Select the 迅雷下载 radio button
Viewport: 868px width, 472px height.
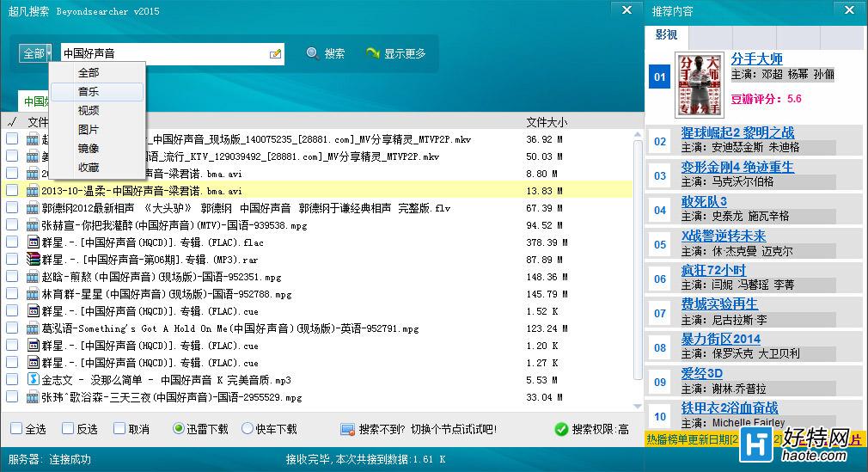click(x=178, y=428)
